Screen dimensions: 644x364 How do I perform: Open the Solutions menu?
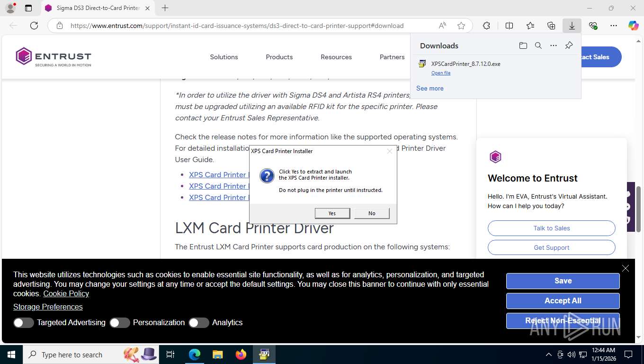[x=224, y=57]
